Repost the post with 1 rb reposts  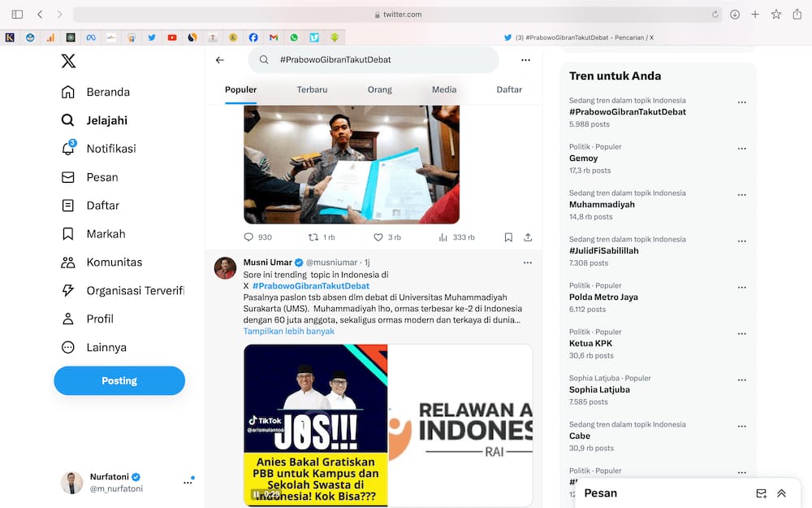click(x=322, y=237)
